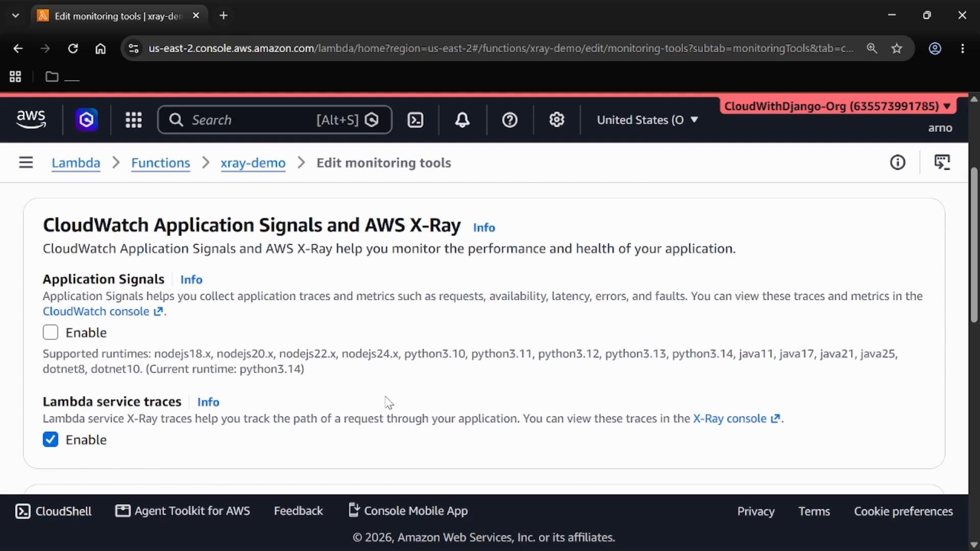
Task: Go to the browser home page
Action: tap(101, 48)
